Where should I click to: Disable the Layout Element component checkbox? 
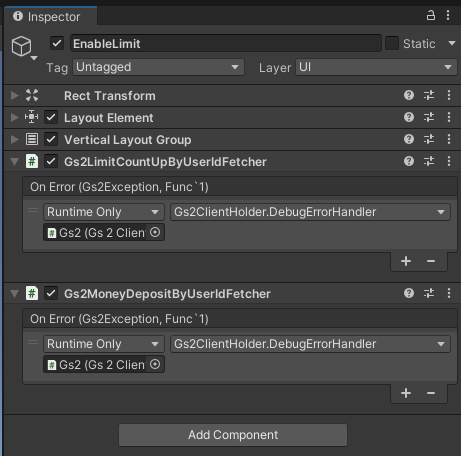(51, 117)
